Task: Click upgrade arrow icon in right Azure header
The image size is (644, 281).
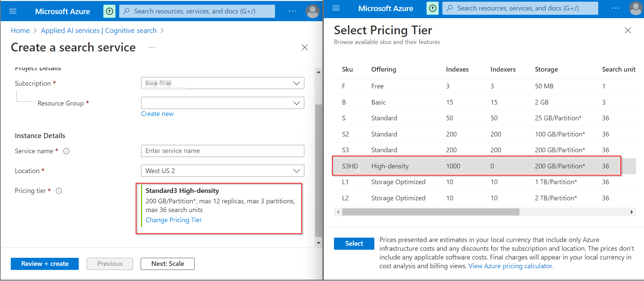Action: pyautogui.click(x=433, y=8)
